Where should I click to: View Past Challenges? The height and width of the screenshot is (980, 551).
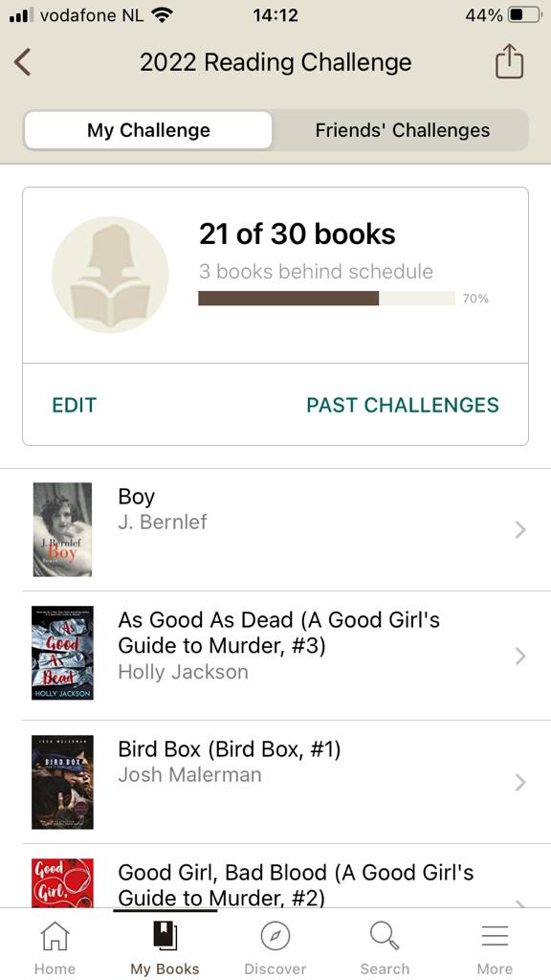click(403, 405)
